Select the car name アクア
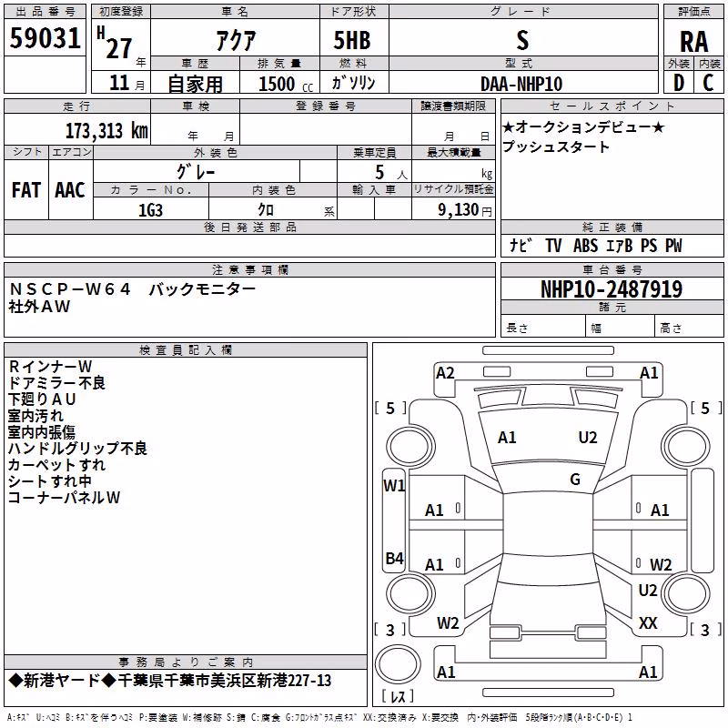 [x=236, y=40]
